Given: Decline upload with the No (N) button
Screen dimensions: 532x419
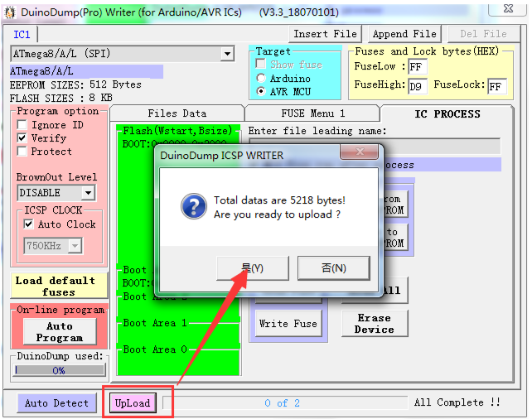Looking at the screenshot, I should tap(333, 268).
